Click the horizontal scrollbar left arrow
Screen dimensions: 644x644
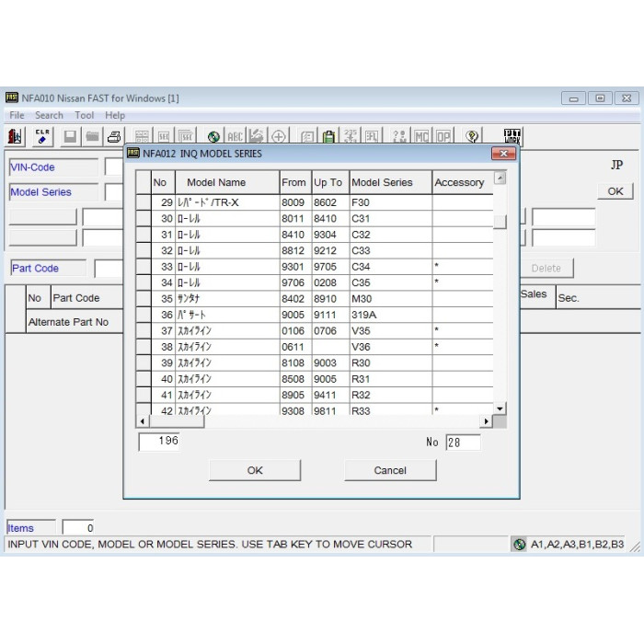(x=142, y=421)
